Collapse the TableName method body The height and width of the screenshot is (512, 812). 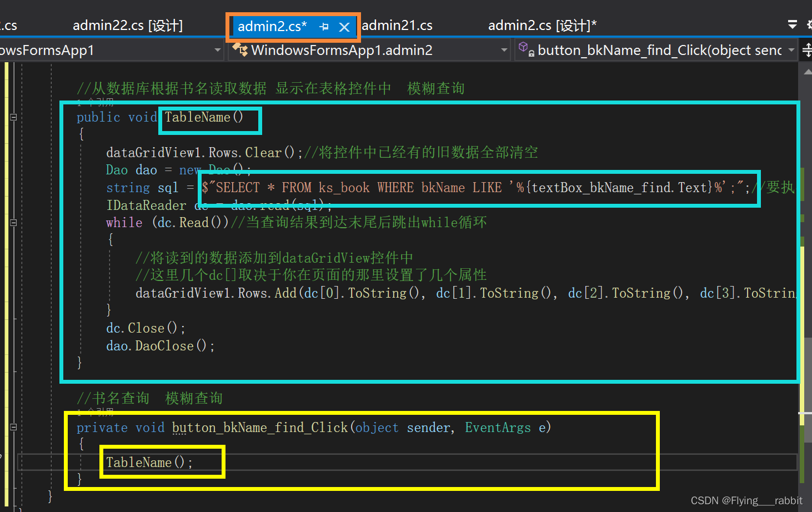click(12, 117)
